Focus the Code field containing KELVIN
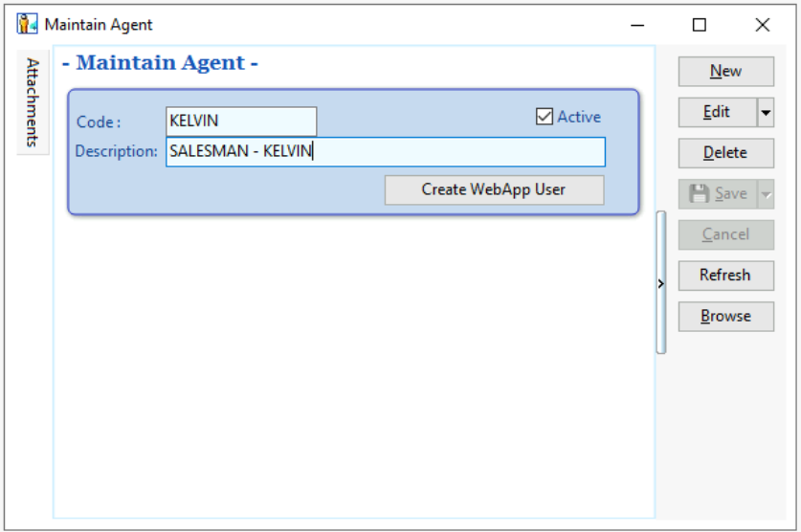This screenshot has width=801, height=532. (240, 122)
